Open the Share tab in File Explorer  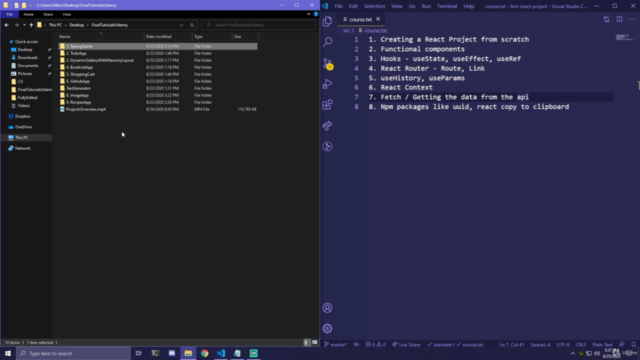(48, 14)
